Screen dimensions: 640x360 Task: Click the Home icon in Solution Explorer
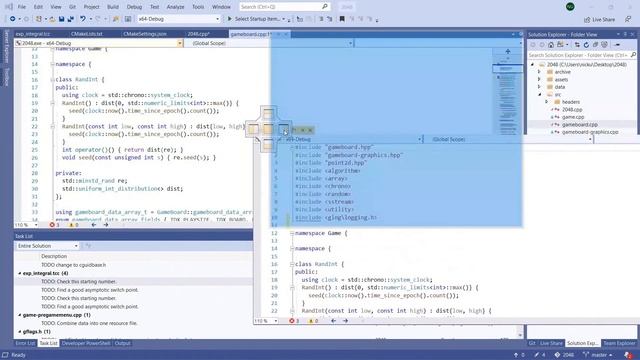[x=551, y=44]
